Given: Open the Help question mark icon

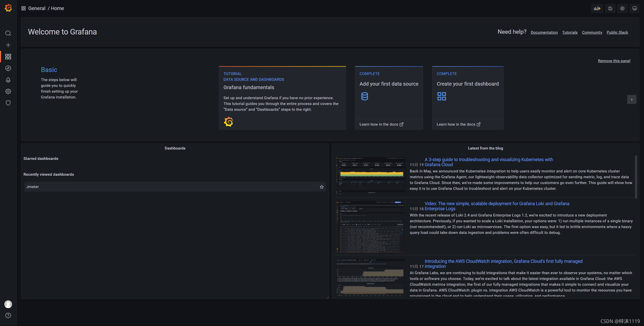Looking at the screenshot, I should [8, 315].
